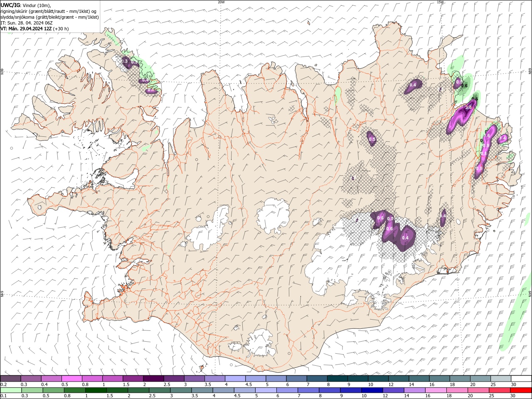Click upper-row swatch between 3 and 3.5
Image resolution: width=532 pixels, height=399 pixels.
194,379
